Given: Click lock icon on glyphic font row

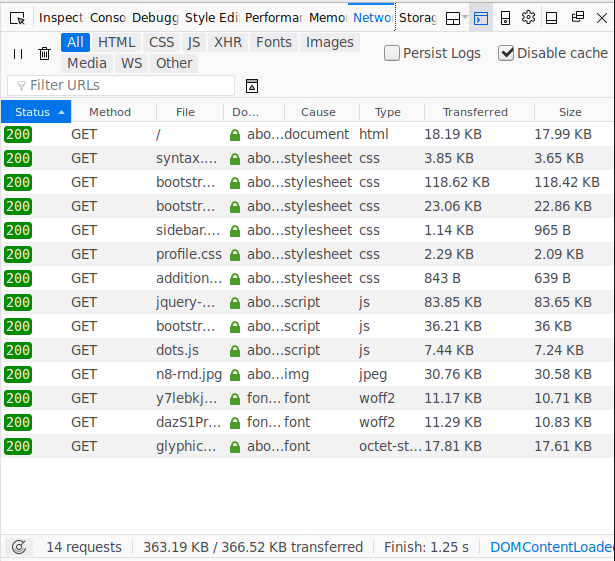Looking at the screenshot, I should pyautogui.click(x=235, y=447).
